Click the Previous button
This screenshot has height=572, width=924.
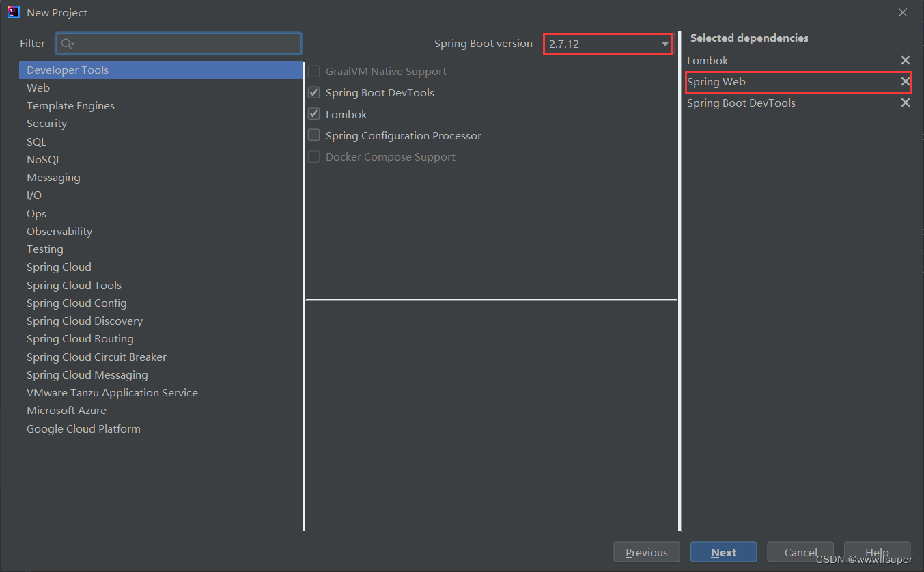(647, 552)
